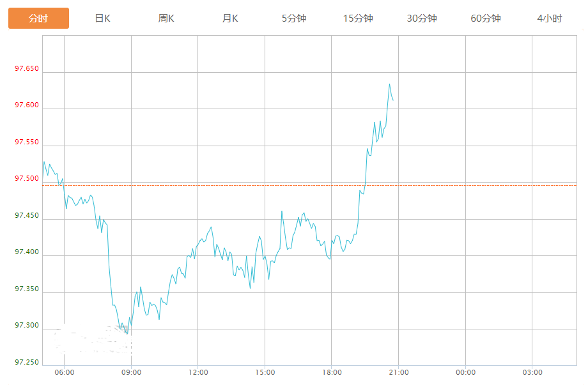This screenshot has width=588, height=385.
Task: Switch to the 日K tab
Action: pyautogui.click(x=102, y=19)
